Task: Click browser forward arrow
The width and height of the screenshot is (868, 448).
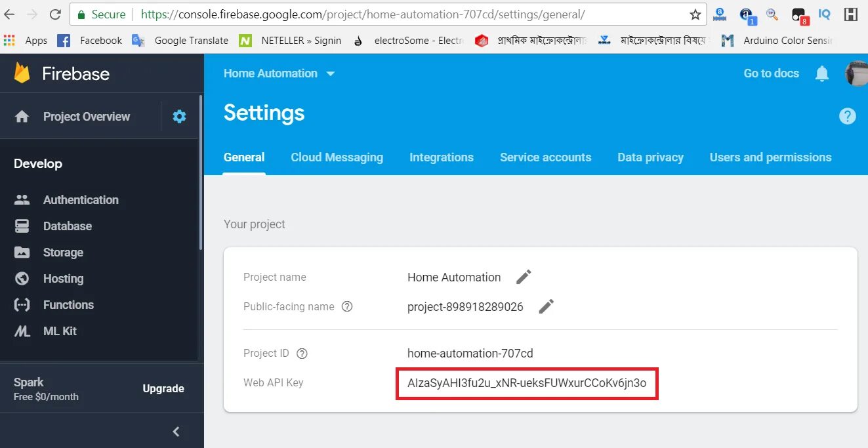Action: 33,14
